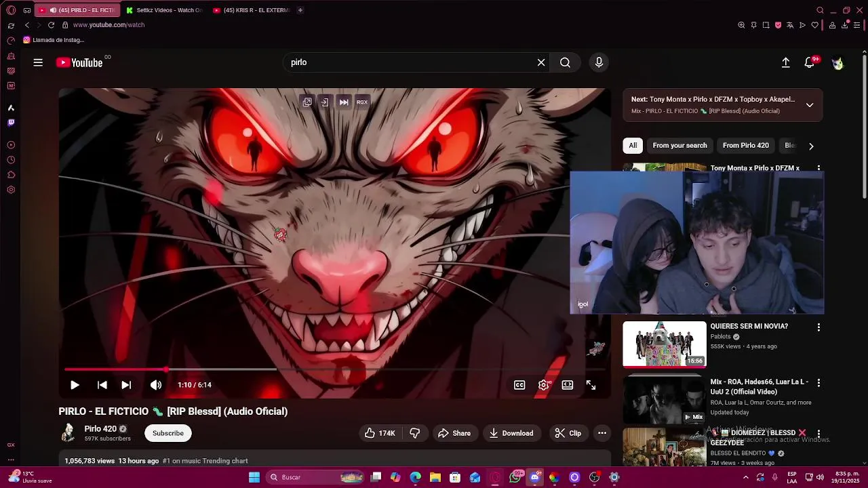Click the video playhead scrubber dot
This screenshot has height=488, width=868.
[x=166, y=369]
